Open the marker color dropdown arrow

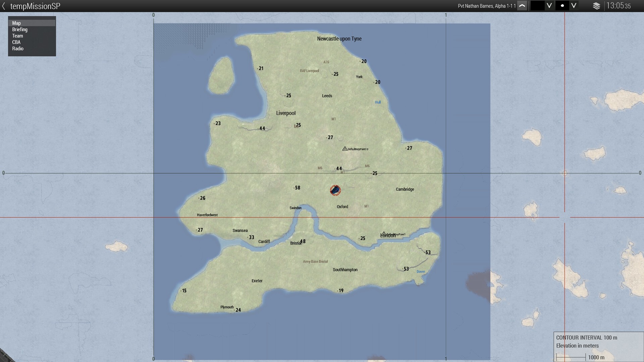(549, 6)
